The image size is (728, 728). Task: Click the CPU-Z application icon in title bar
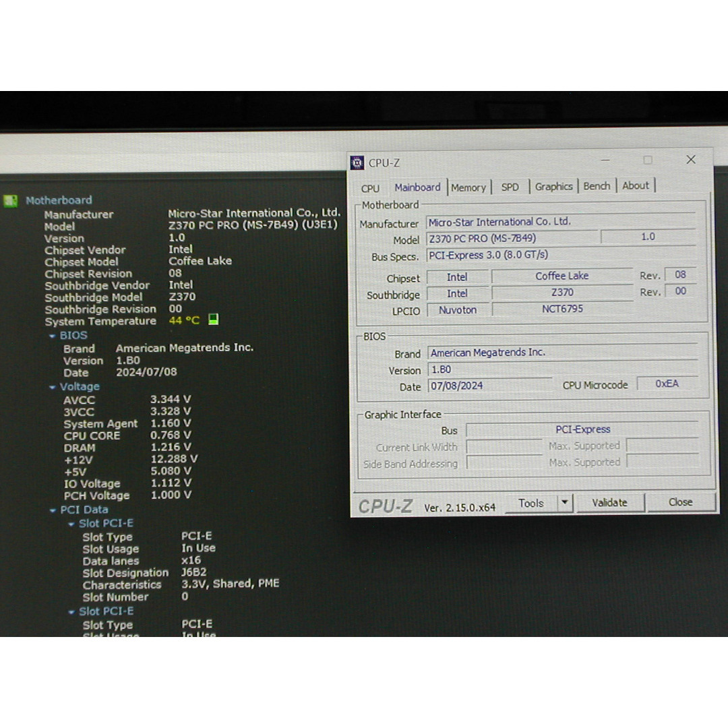[x=357, y=163]
